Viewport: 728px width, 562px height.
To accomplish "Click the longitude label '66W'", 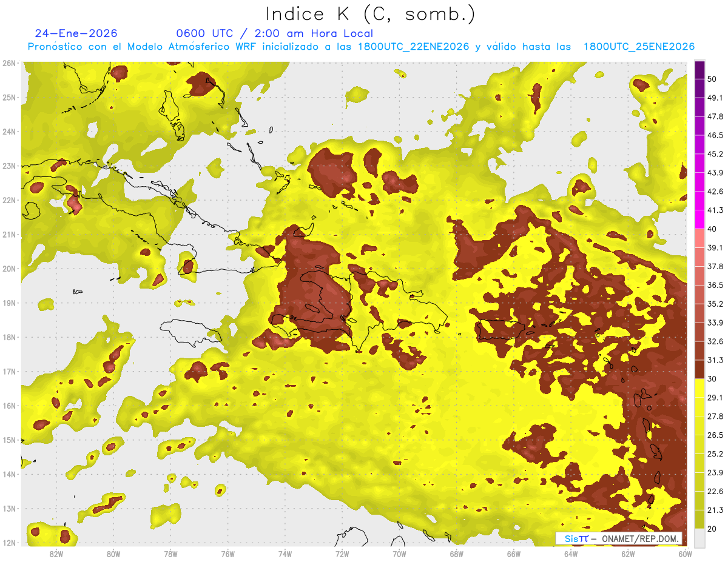I will click(514, 554).
